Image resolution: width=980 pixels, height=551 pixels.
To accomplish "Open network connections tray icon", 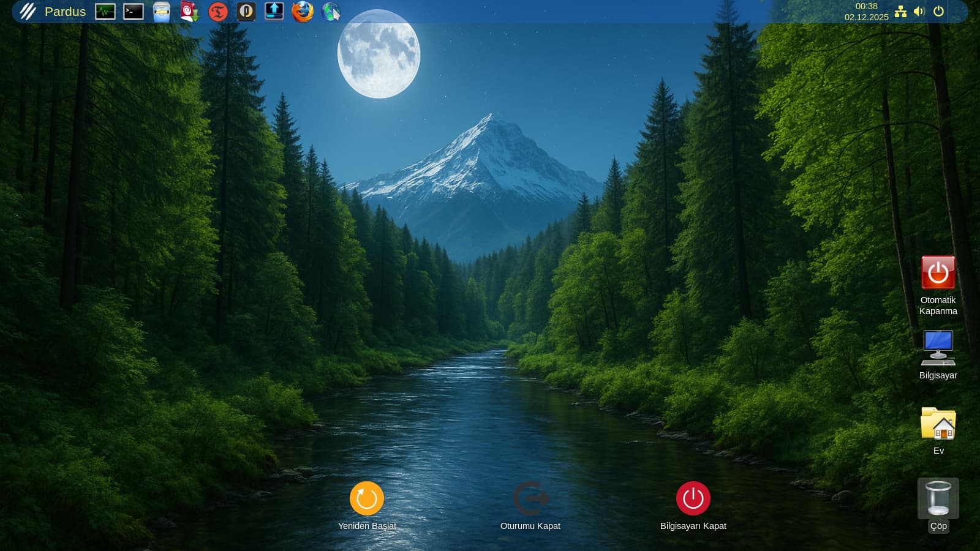I will [900, 12].
